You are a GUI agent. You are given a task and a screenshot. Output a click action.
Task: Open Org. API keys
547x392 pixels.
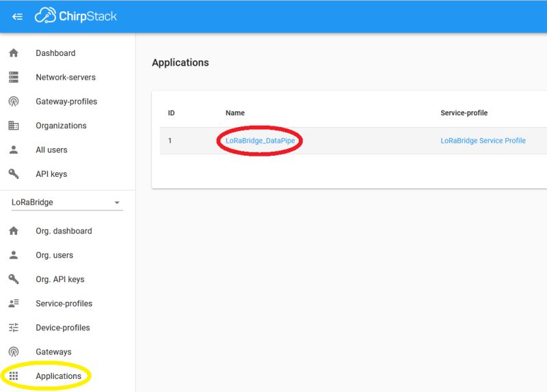point(60,279)
